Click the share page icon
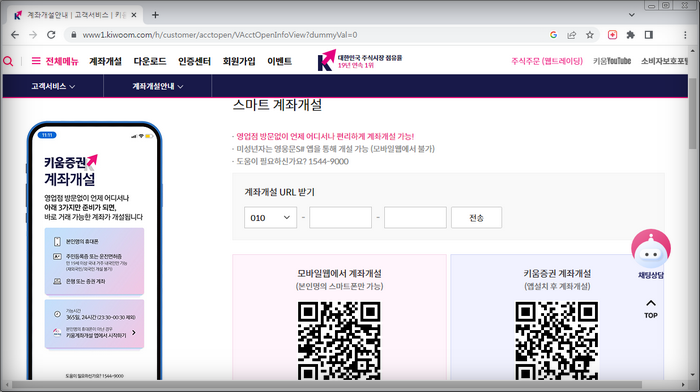 571,35
